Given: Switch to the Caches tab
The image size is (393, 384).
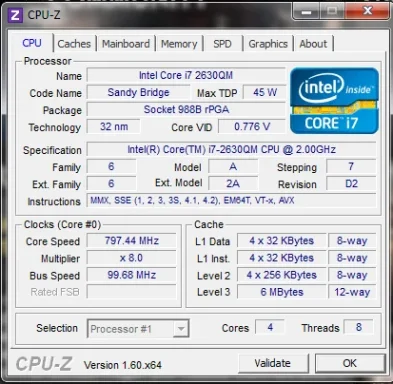Looking at the screenshot, I should pos(74,44).
